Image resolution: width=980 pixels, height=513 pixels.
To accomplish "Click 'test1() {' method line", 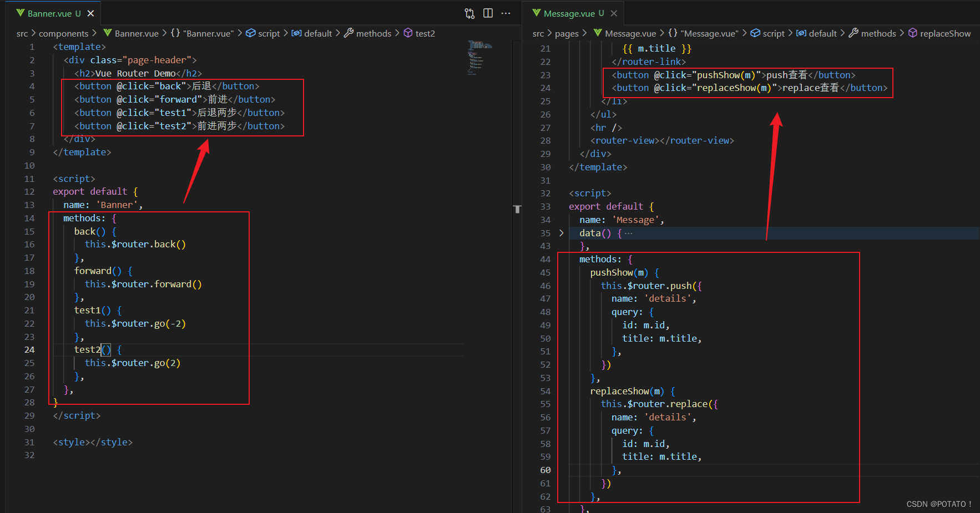I will click(98, 310).
